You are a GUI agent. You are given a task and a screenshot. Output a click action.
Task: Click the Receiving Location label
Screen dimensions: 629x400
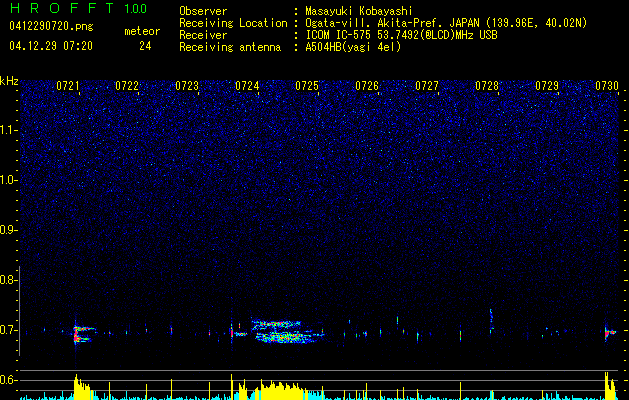point(233,23)
